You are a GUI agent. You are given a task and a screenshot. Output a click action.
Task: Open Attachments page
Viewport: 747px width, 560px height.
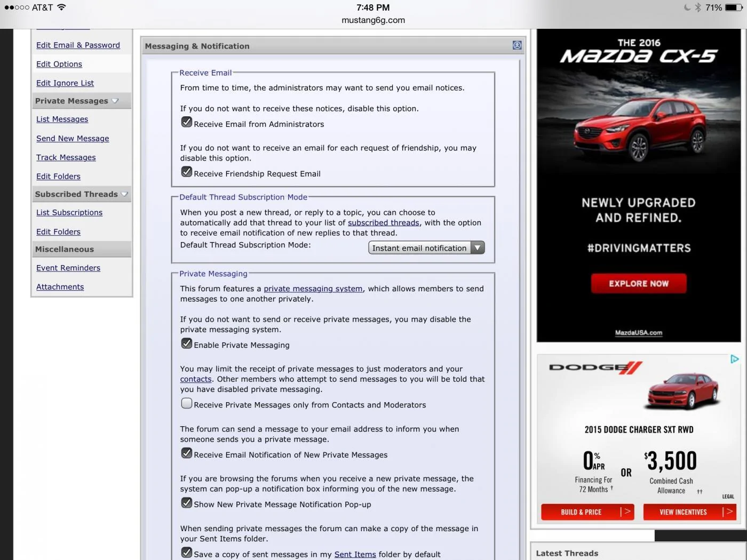(60, 287)
